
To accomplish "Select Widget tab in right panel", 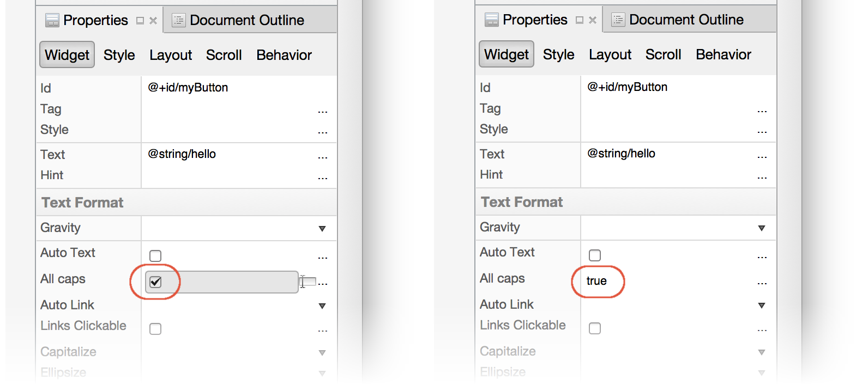I will (507, 54).
